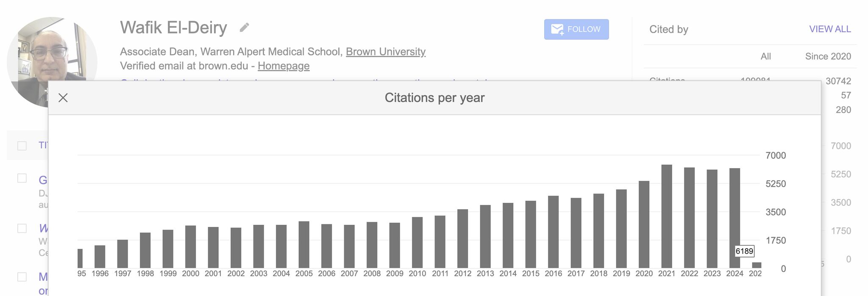
Task: Click the 6189 tooltip label
Action: click(744, 251)
